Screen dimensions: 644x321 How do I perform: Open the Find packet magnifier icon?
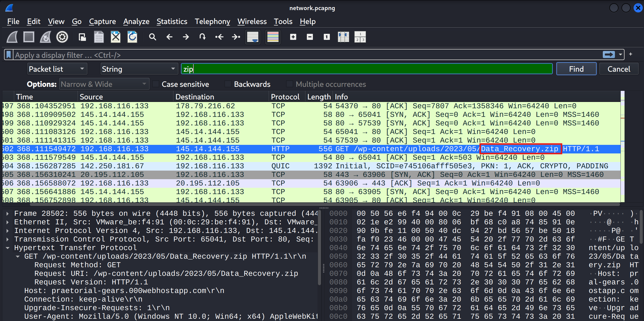click(152, 37)
